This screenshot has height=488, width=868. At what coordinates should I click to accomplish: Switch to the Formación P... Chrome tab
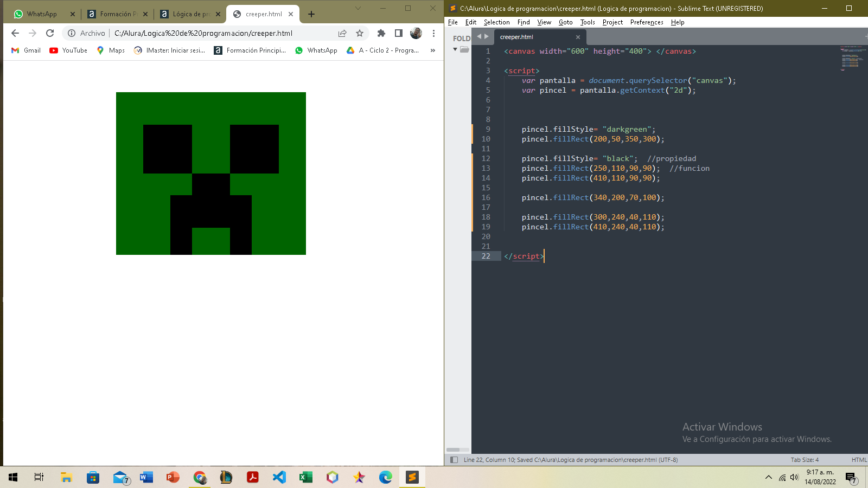118,14
